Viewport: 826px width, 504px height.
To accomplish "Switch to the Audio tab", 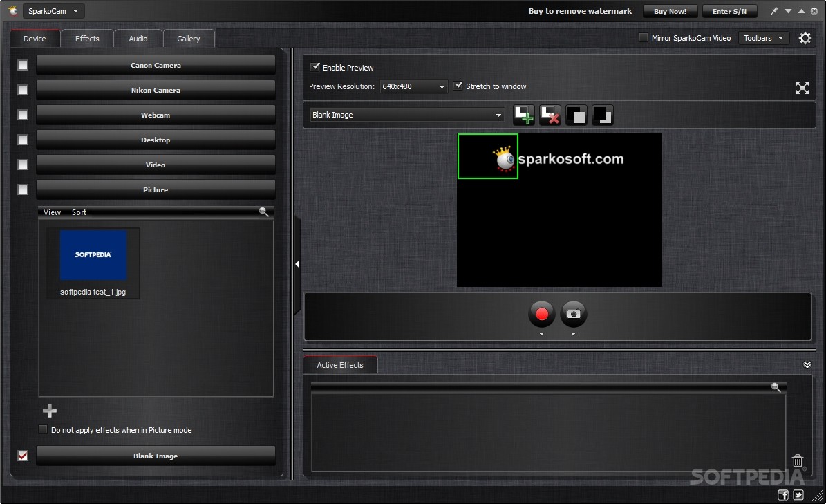I will click(x=138, y=39).
